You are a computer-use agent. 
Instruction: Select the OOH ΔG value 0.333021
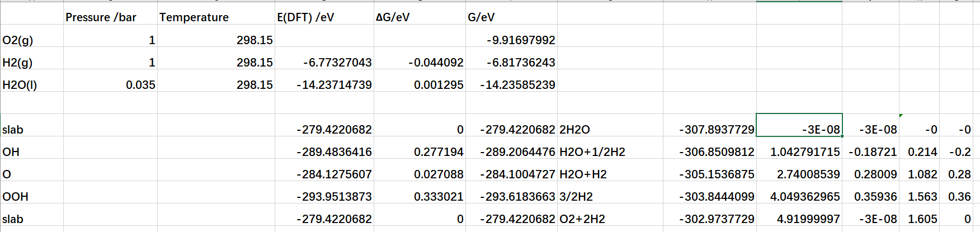[420, 196]
